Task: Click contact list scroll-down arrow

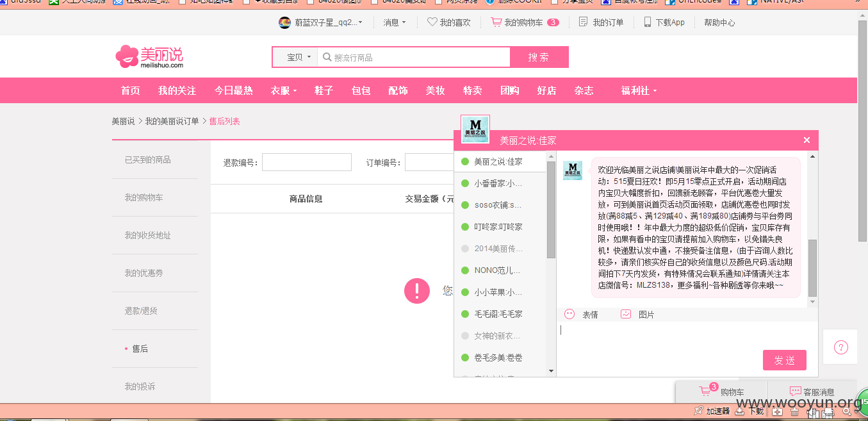Action: (x=551, y=371)
